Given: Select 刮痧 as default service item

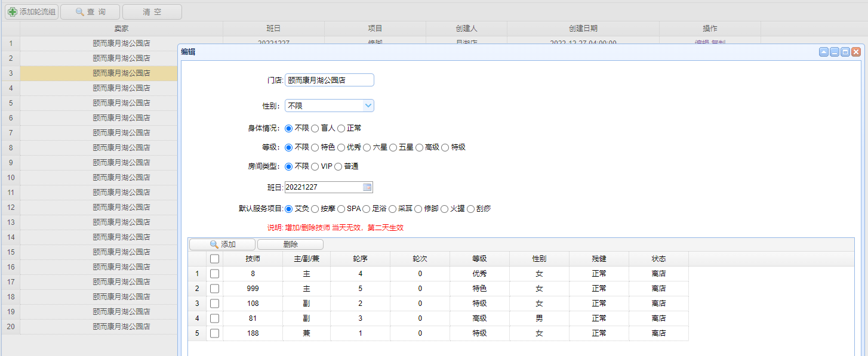Looking at the screenshot, I should [x=470, y=209].
